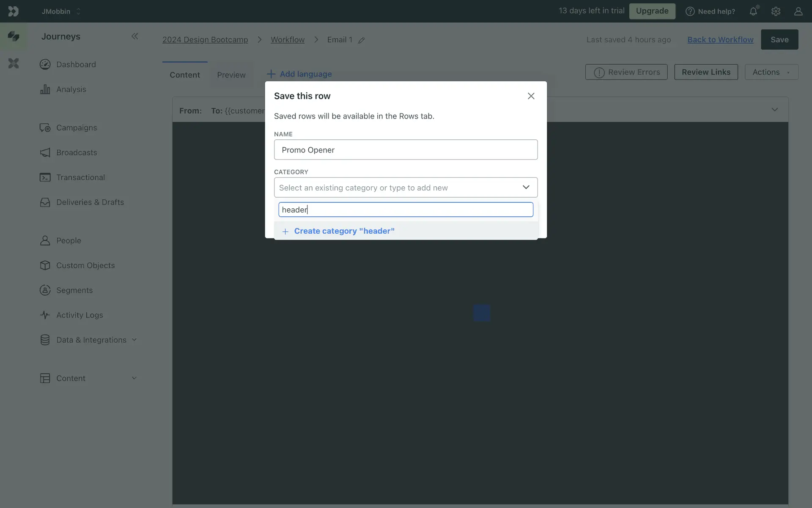Viewport: 812px width, 508px height.
Task: Click the plus icon beside Create category
Action: click(285, 232)
